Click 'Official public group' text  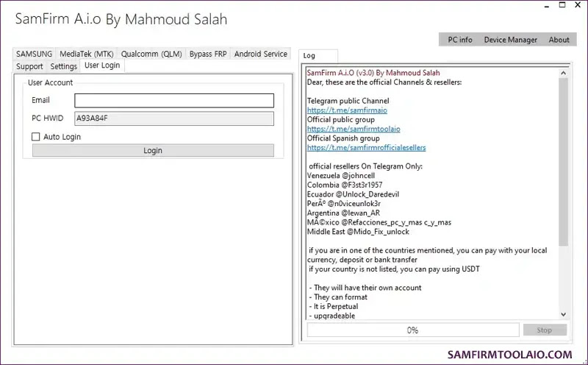click(x=341, y=119)
